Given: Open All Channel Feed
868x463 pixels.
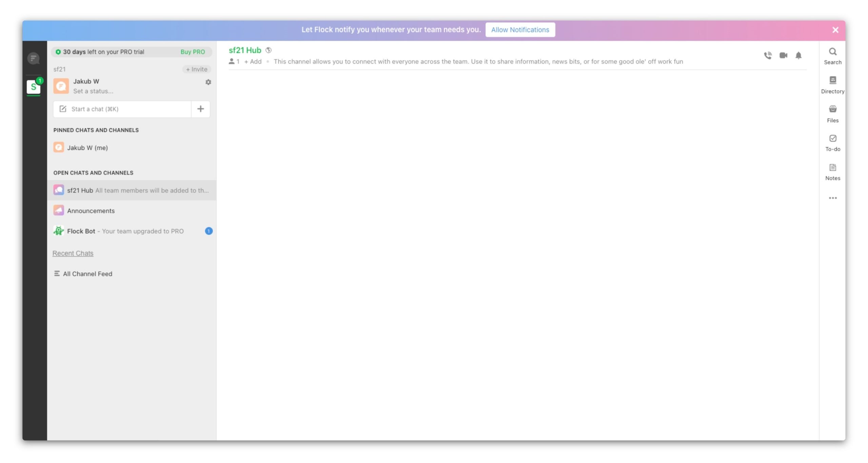Looking at the screenshot, I should [x=87, y=274].
